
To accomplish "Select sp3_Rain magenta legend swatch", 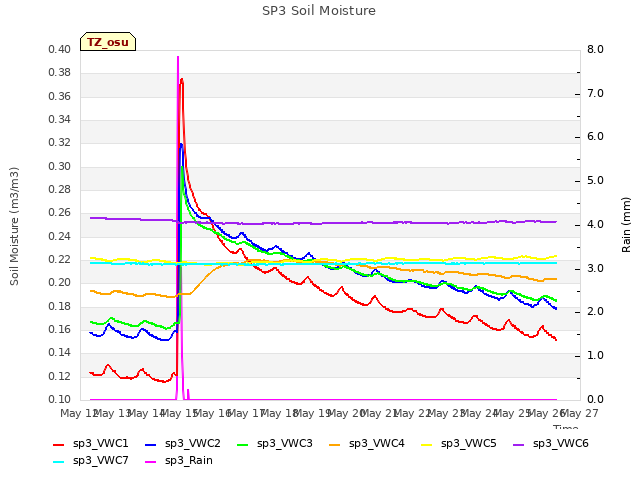I will point(151,462).
